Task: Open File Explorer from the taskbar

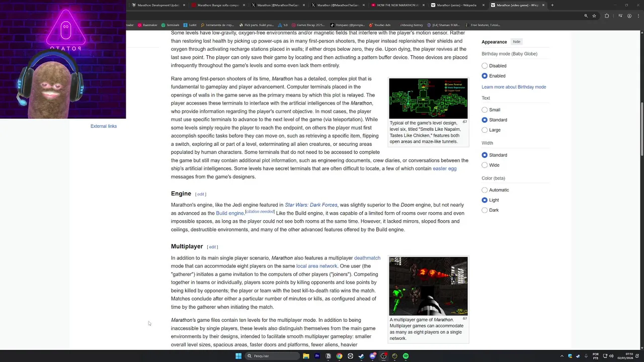Action: (x=306, y=356)
